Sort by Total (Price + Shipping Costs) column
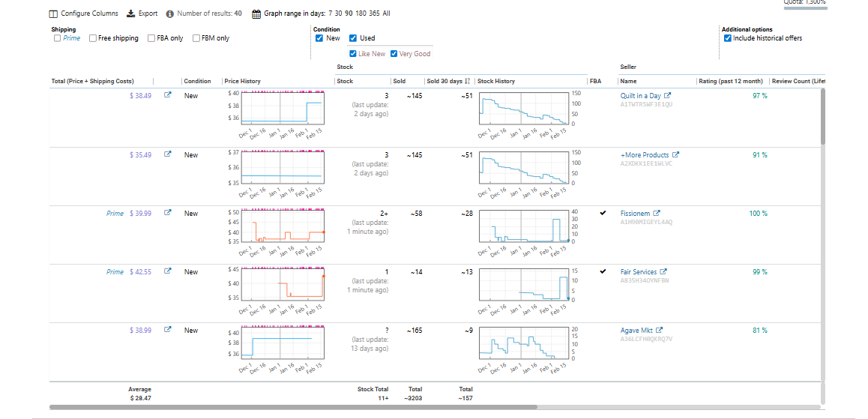This screenshot has height=419, width=868. point(92,81)
